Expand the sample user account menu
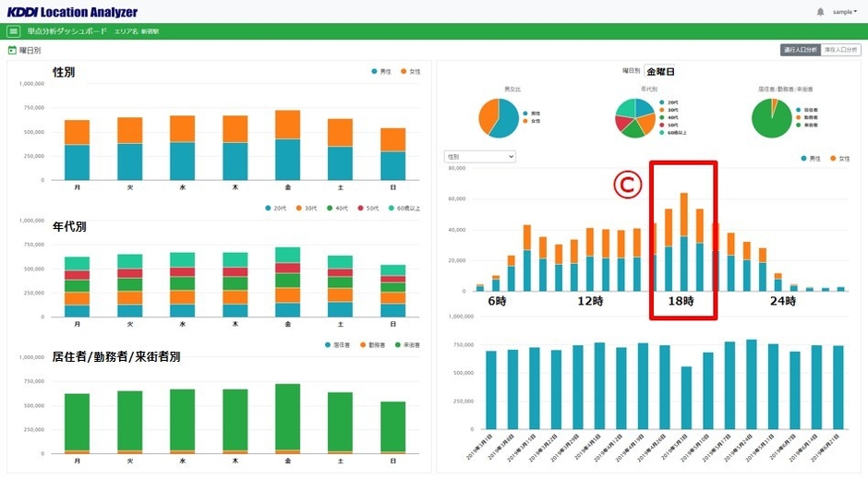 tap(844, 12)
